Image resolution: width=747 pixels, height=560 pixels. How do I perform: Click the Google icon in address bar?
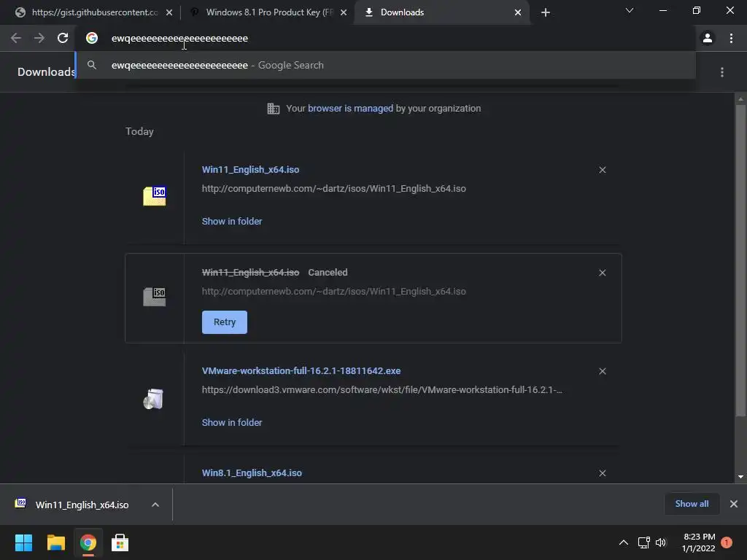click(92, 38)
